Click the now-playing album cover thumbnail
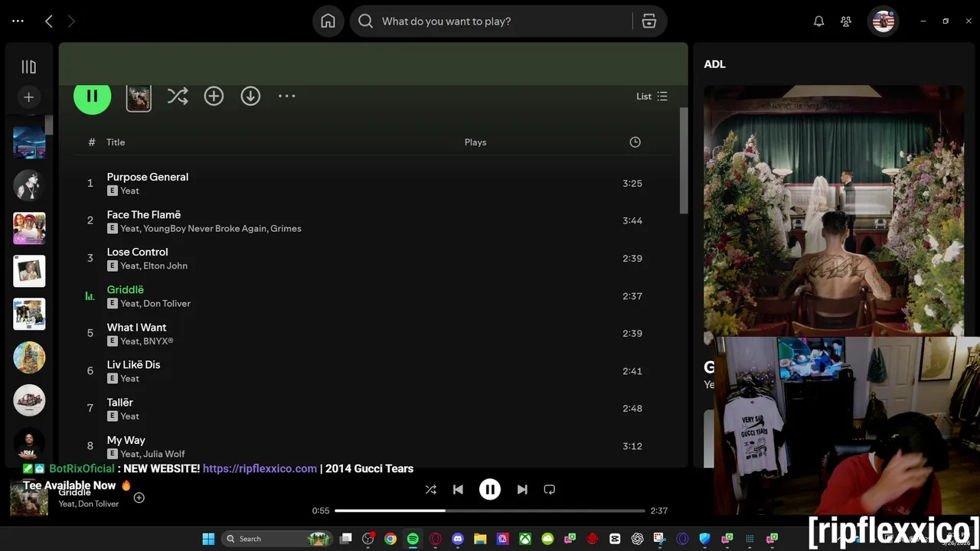This screenshot has width=980, height=551. point(29,499)
